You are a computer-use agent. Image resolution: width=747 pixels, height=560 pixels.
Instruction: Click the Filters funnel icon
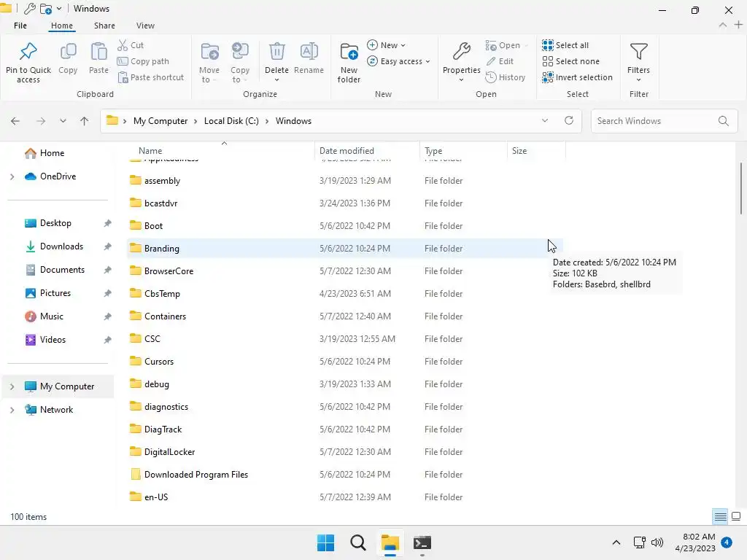click(x=638, y=52)
